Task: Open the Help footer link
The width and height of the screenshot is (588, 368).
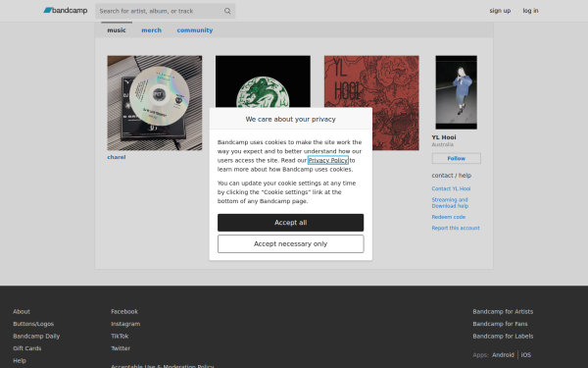Action: click(x=20, y=360)
